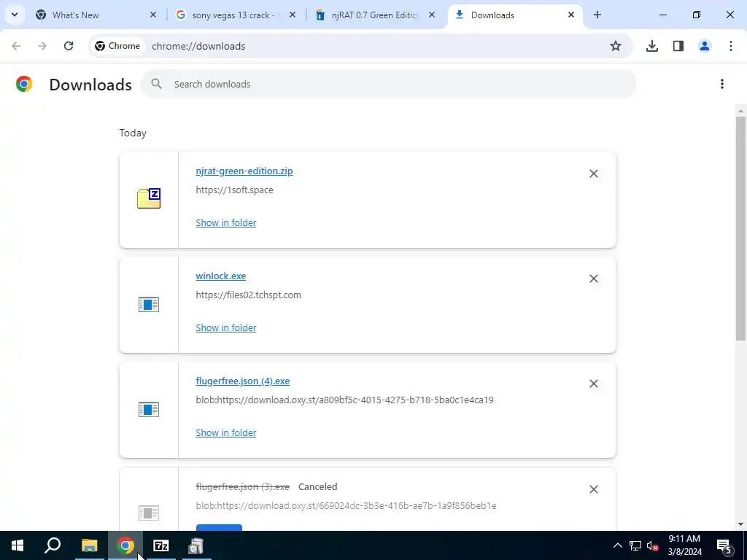Screen dimensions: 747x560
Task: Open the notification center icon
Action: click(724, 545)
